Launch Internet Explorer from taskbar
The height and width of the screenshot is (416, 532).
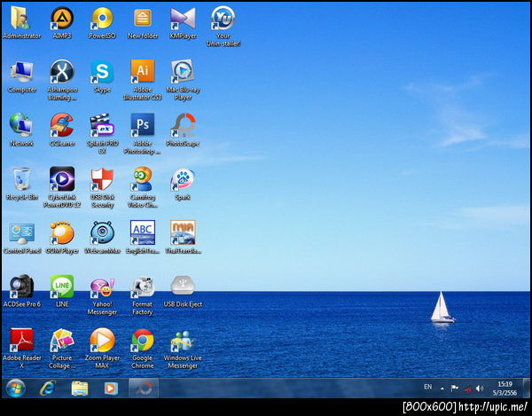[x=48, y=389]
